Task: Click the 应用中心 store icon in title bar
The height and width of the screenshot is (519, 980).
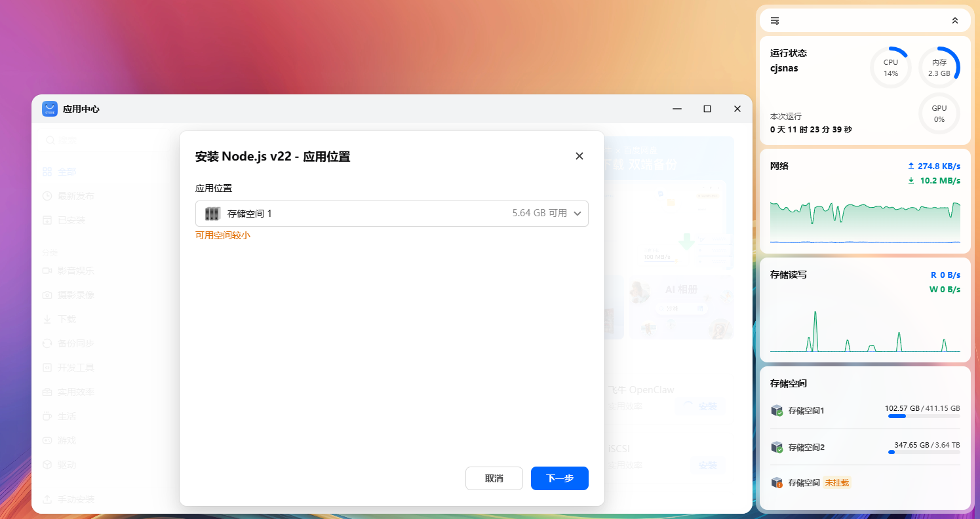Action: tap(50, 109)
